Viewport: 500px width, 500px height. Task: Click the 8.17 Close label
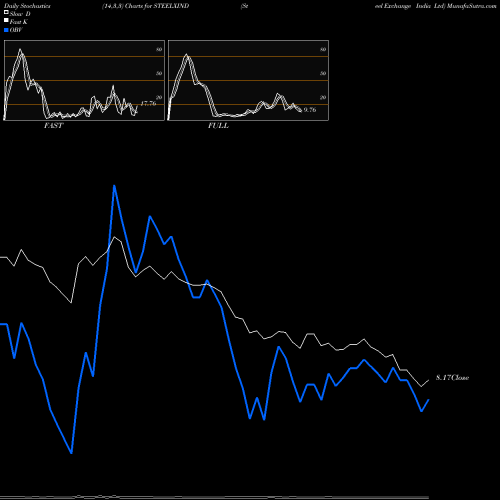[x=452, y=378]
